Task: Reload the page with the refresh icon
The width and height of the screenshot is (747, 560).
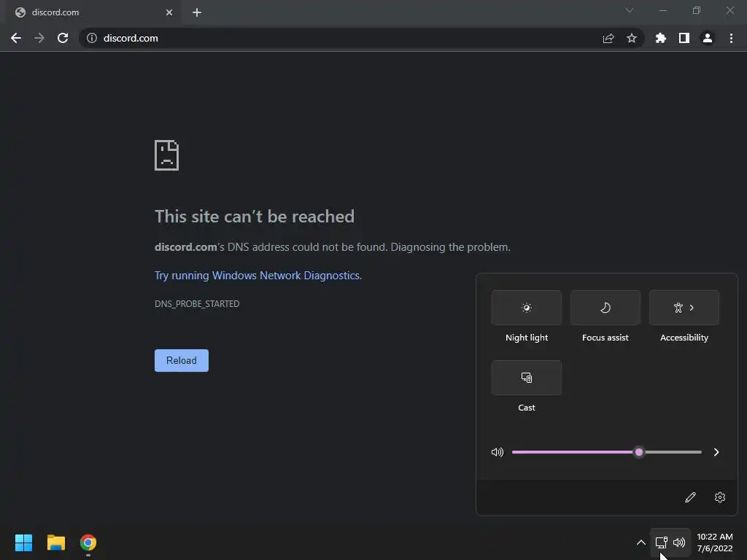Action: [x=63, y=38]
